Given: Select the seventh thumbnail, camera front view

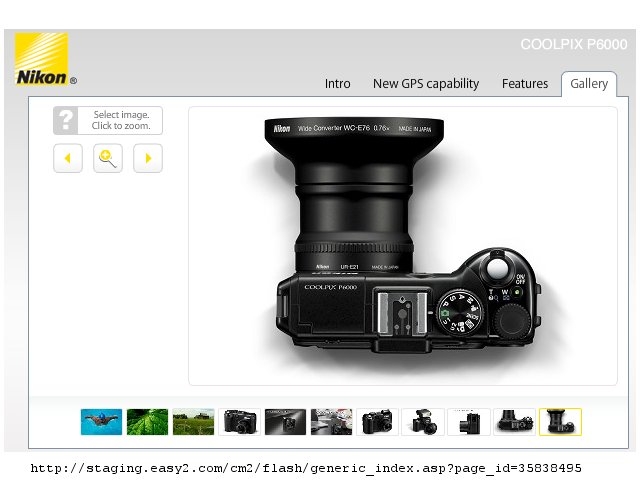Looking at the screenshot, I should [x=377, y=422].
